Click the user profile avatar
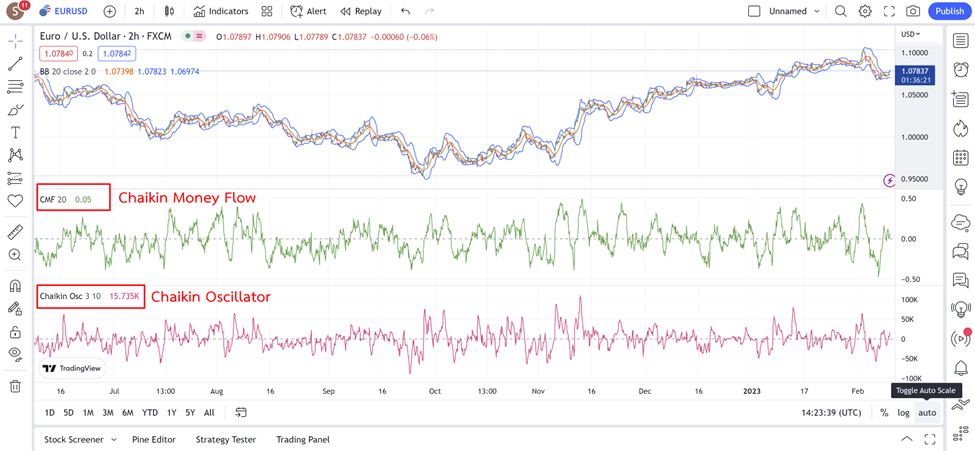The image size is (975, 451). click(x=15, y=11)
